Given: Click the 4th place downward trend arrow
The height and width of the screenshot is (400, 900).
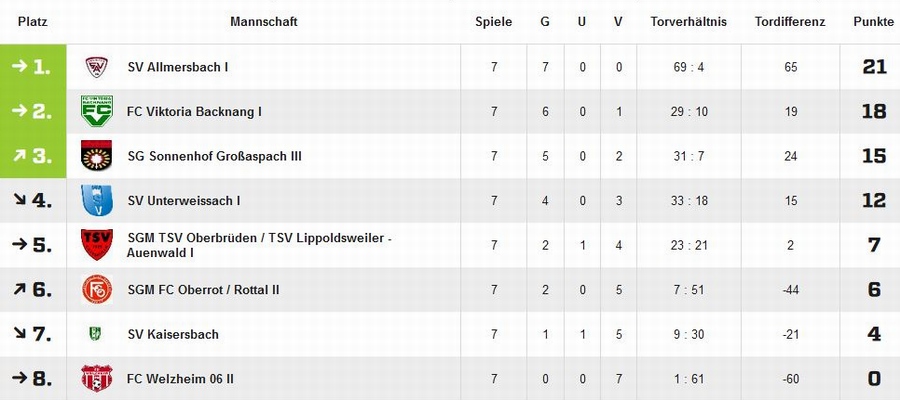Looking at the screenshot, I should (20, 200).
